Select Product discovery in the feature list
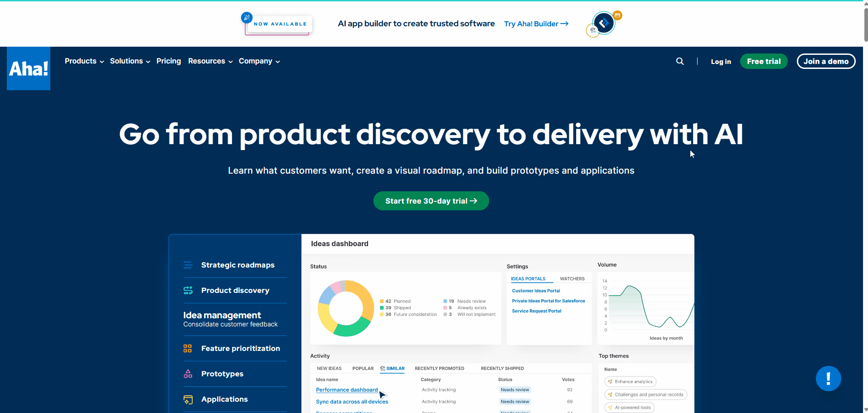This screenshot has width=868, height=413. [x=235, y=291]
